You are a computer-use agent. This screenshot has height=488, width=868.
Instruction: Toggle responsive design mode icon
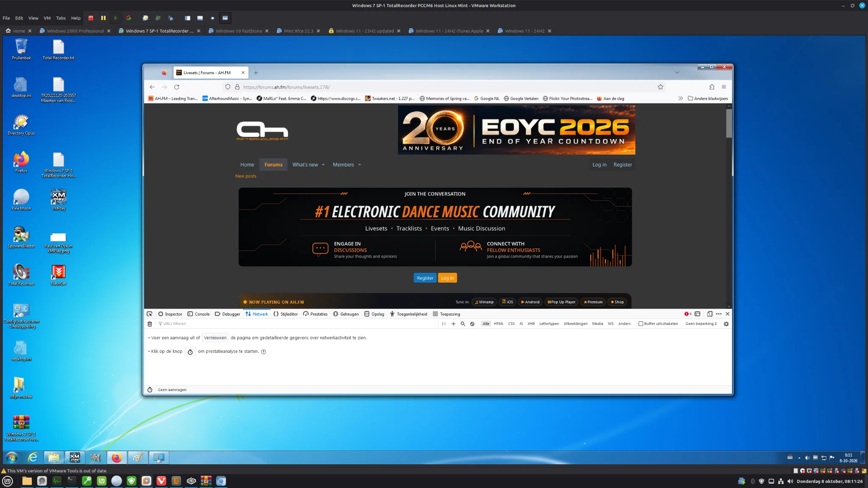709,314
